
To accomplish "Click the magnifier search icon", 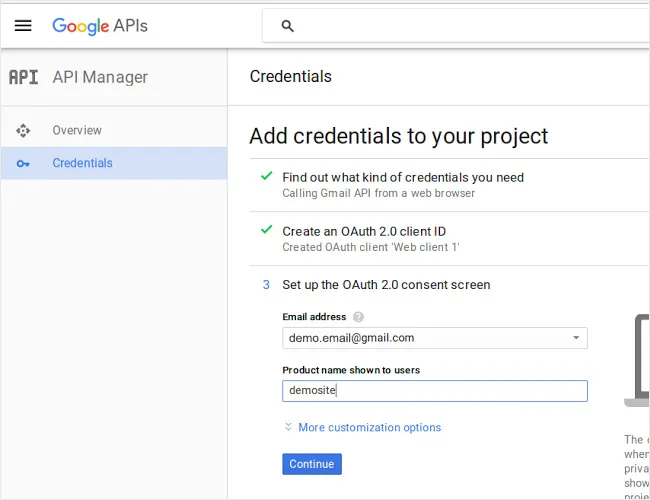I will [x=288, y=27].
